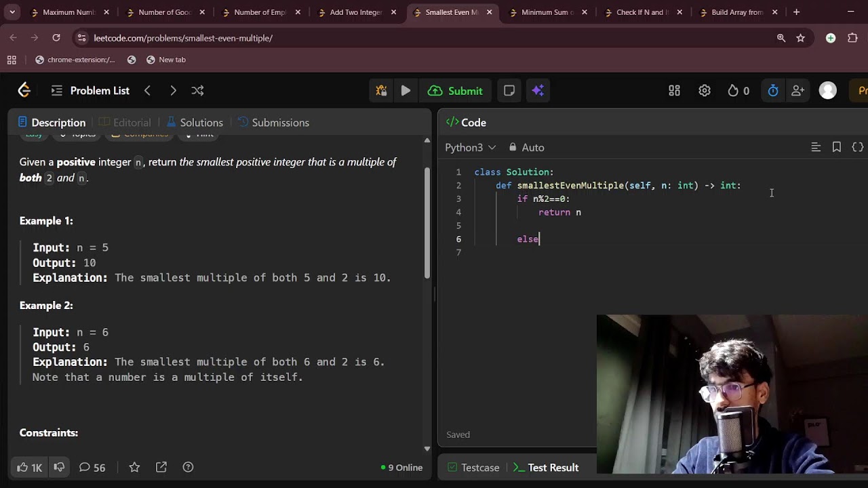Open the timer icon

[773, 91]
